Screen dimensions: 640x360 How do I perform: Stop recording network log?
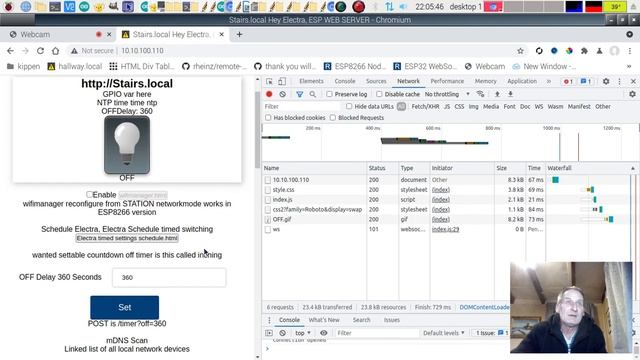tap(269, 94)
